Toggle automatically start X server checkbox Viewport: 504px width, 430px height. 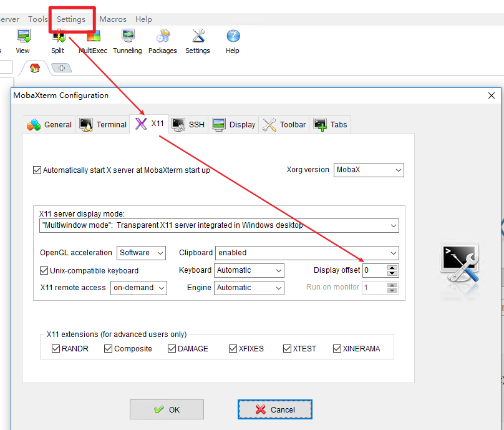tap(37, 170)
